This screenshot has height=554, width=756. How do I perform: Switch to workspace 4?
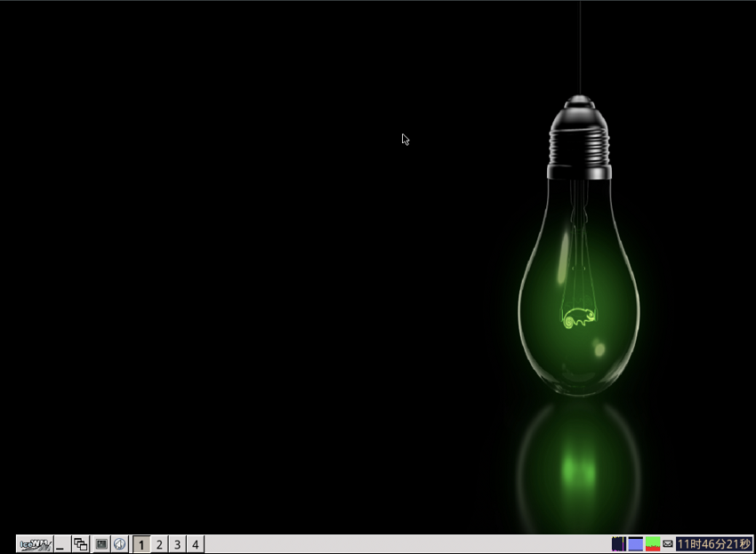tap(196, 544)
